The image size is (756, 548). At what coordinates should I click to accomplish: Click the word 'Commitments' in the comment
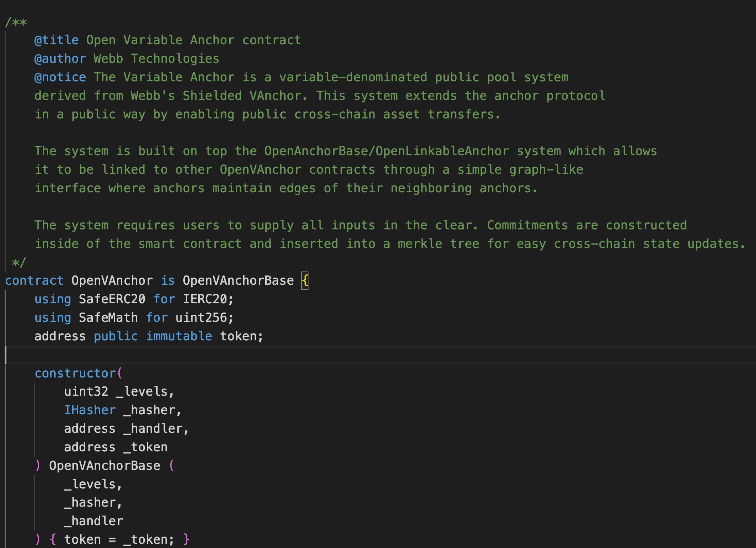pyautogui.click(x=527, y=225)
